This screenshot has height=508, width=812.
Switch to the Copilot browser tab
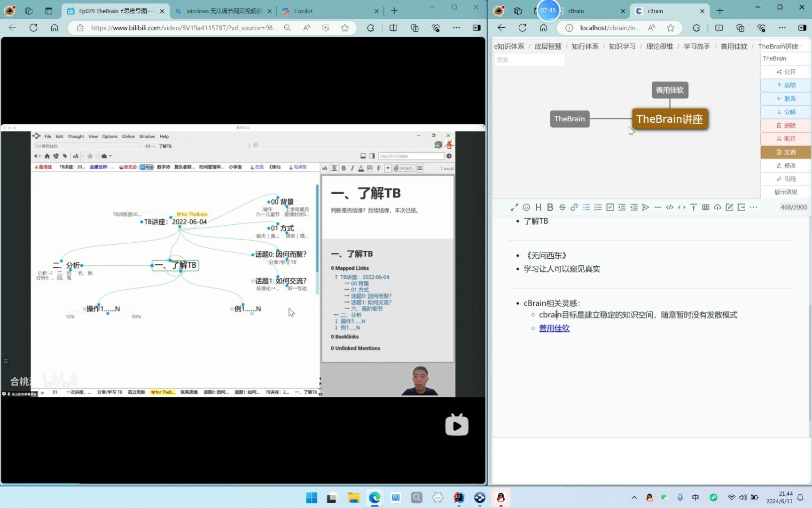click(x=331, y=11)
